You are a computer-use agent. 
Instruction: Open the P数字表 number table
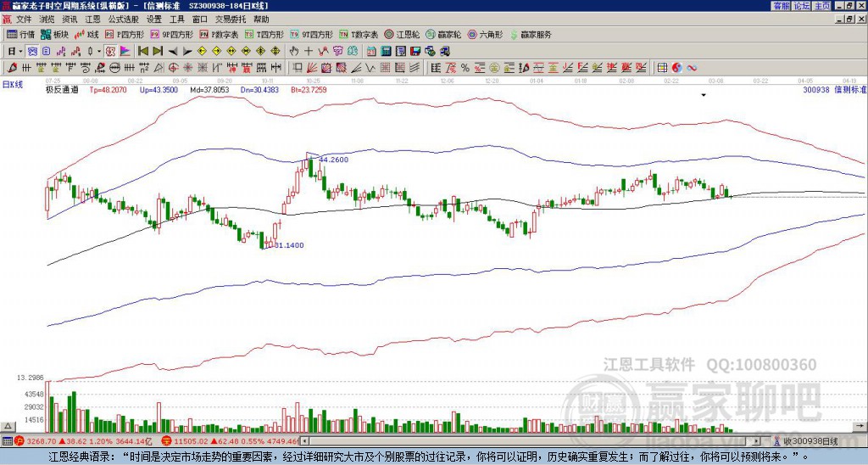(x=220, y=34)
